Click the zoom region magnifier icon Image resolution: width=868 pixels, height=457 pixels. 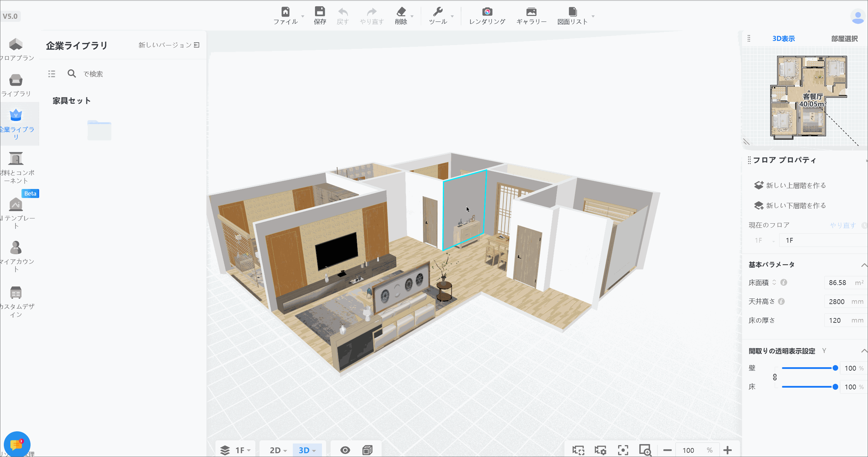(x=645, y=450)
